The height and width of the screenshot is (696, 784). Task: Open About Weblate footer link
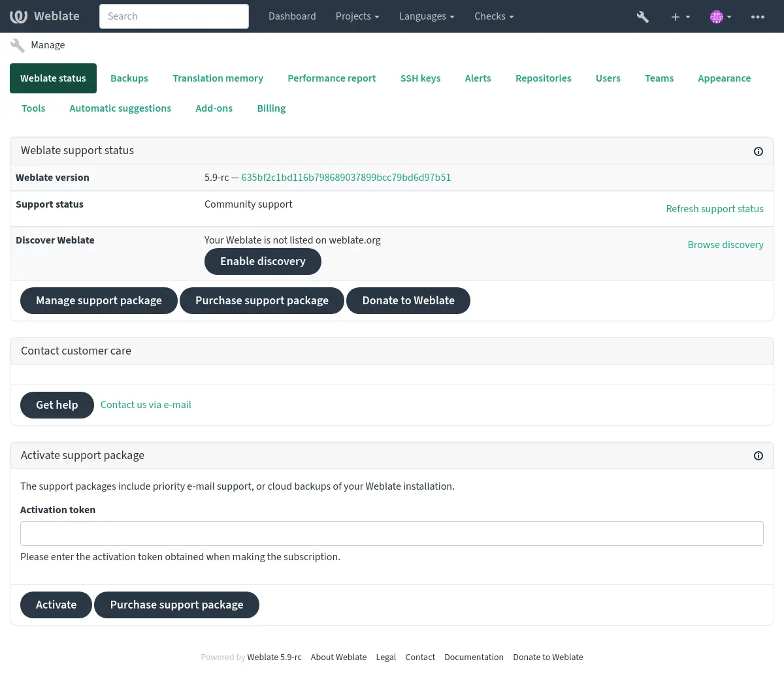338,657
